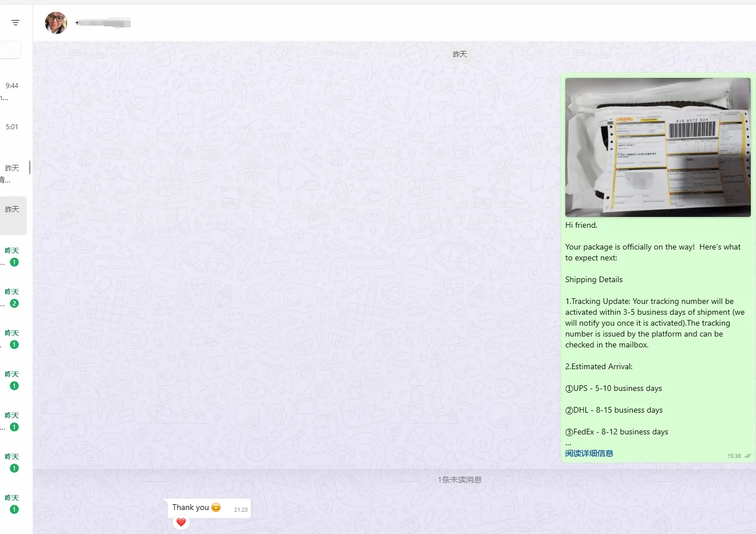The width and height of the screenshot is (756, 534).
Task: Click the 'Shipping Details' line in the message
Action: click(x=594, y=279)
